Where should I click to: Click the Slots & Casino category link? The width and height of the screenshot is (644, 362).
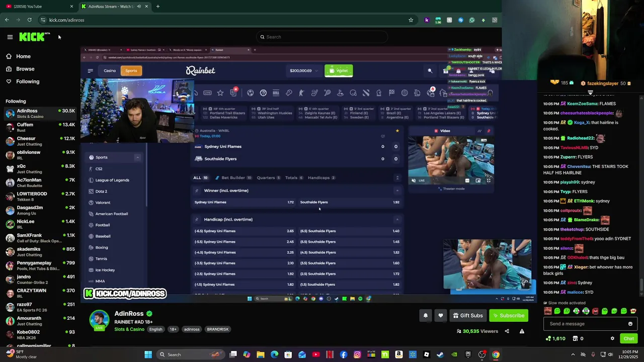129,329
